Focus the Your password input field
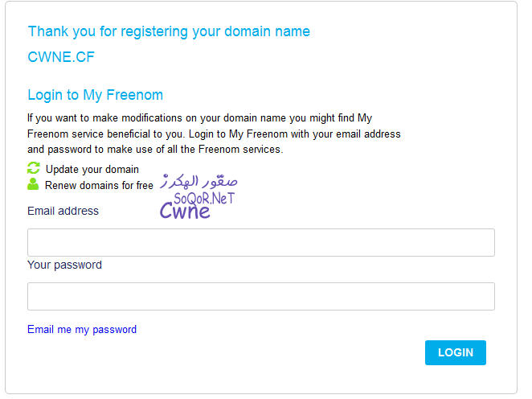Image resolution: width=532 pixels, height=399 pixels. click(x=261, y=297)
